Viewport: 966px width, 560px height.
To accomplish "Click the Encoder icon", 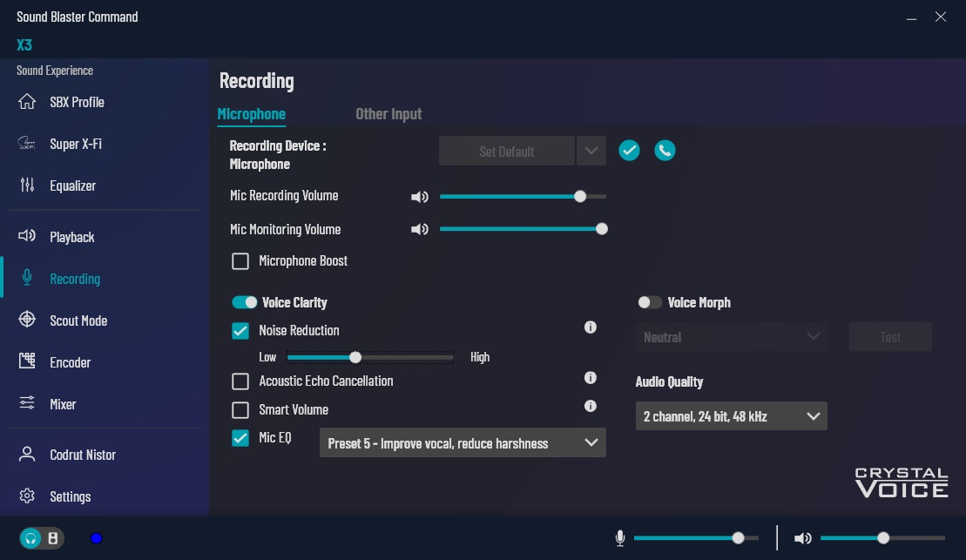I will point(27,361).
